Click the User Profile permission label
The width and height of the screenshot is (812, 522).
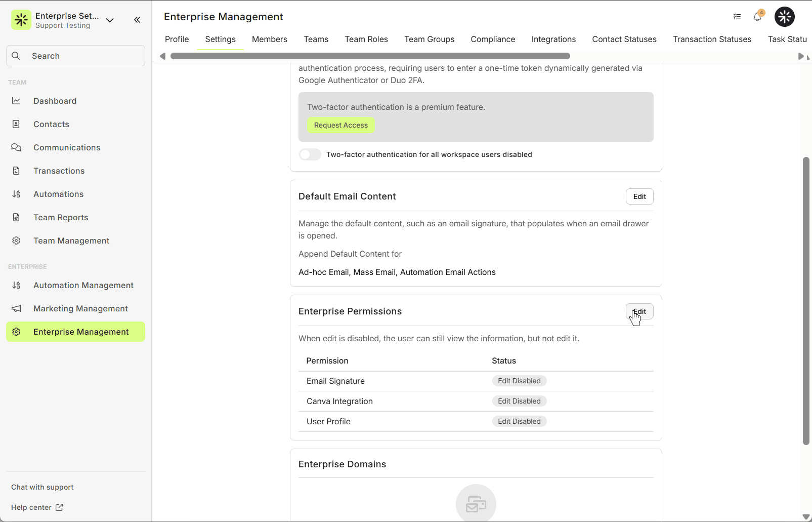pyautogui.click(x=328, y=421)
